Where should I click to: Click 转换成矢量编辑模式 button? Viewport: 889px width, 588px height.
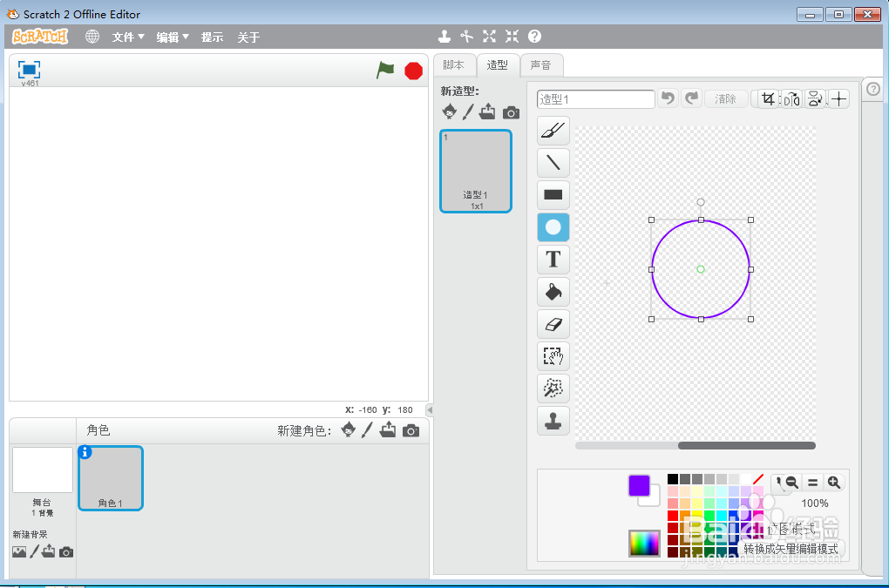click(791, 549)
